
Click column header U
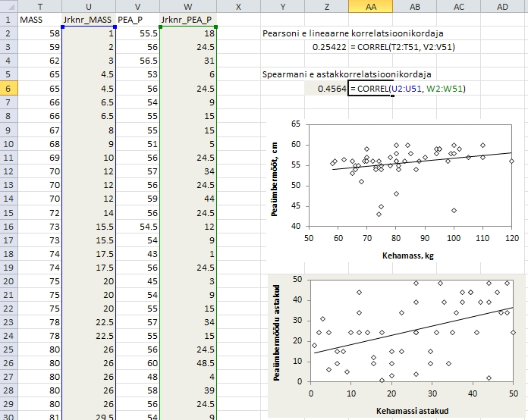pos(89,6)
